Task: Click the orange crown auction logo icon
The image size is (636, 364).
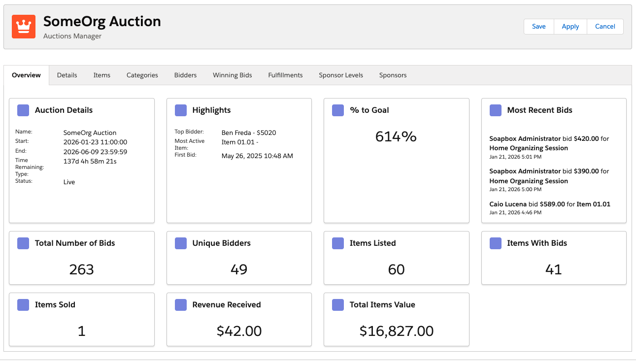Action: tap(24, 27)
